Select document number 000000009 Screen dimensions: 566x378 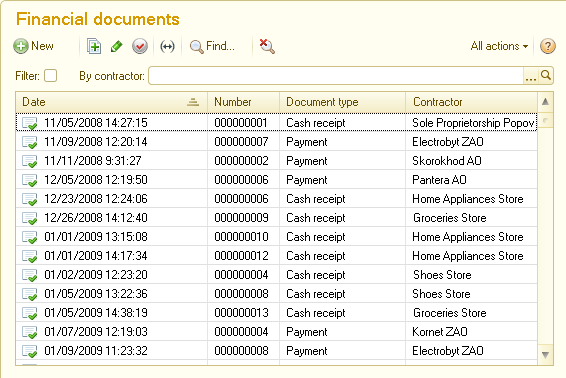point(241,218)
